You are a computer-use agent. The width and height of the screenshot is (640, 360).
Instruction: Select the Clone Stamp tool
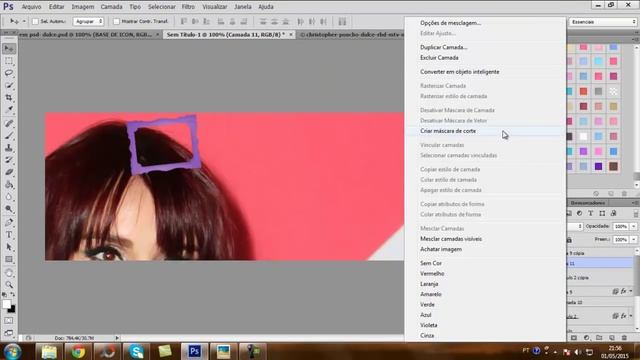click(x=9, y=148)
